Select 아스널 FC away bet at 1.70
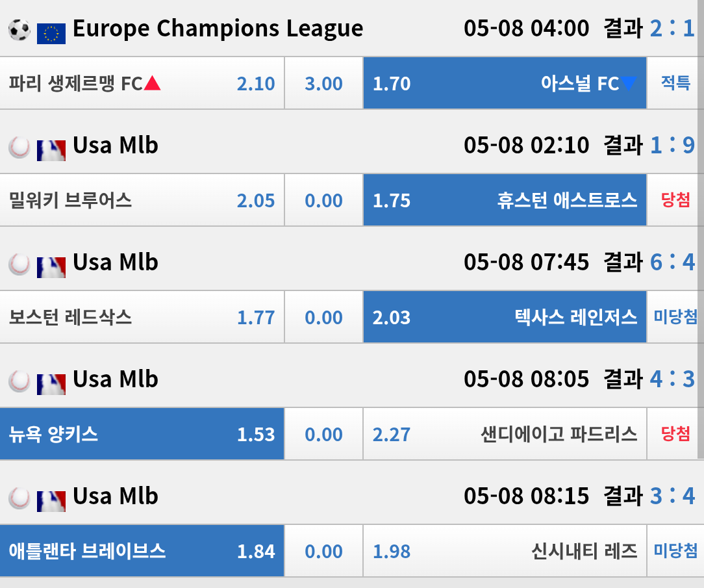 [x=504, y=83]
